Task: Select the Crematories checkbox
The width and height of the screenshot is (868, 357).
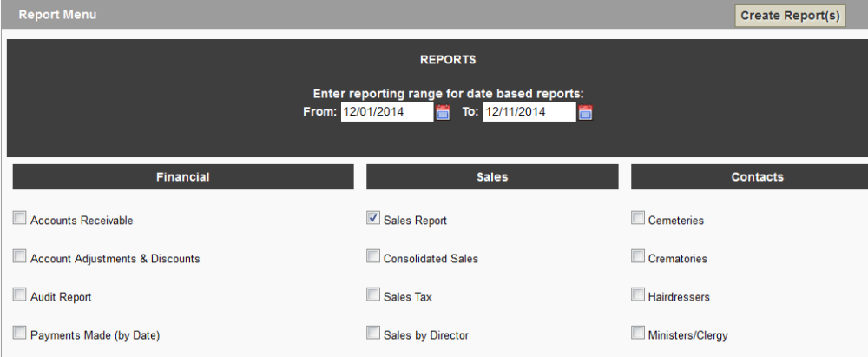Action: [638, 256]
